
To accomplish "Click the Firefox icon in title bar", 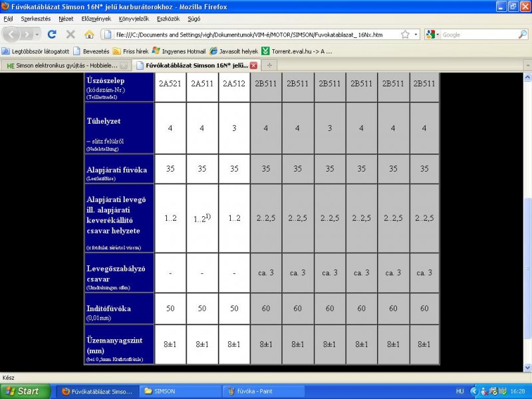I will click(5, 6).
